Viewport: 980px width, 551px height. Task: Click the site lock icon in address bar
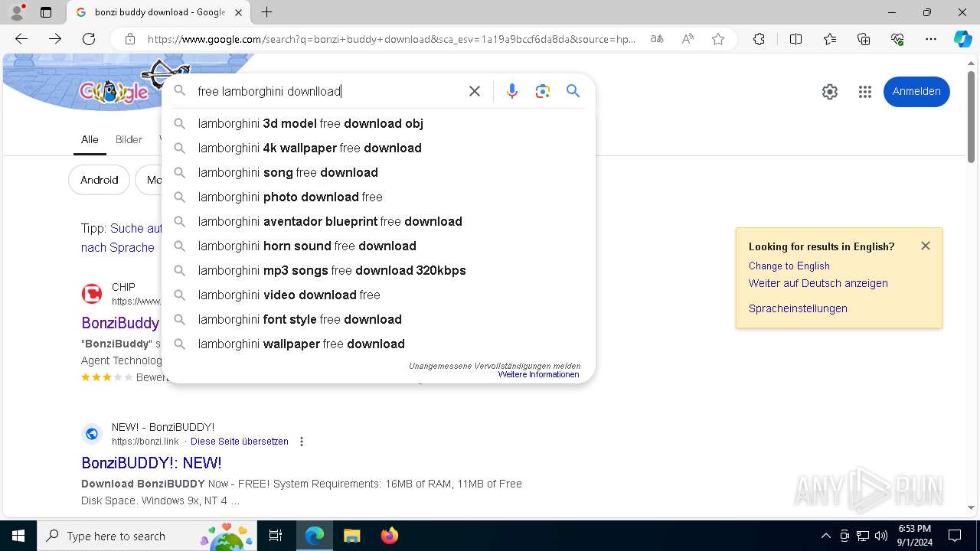(x=130, y=39)
